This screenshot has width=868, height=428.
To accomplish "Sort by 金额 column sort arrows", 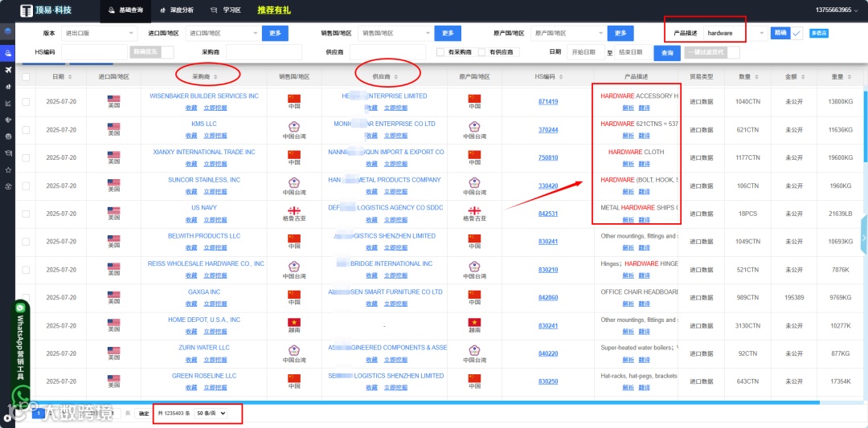I will 803,77.
